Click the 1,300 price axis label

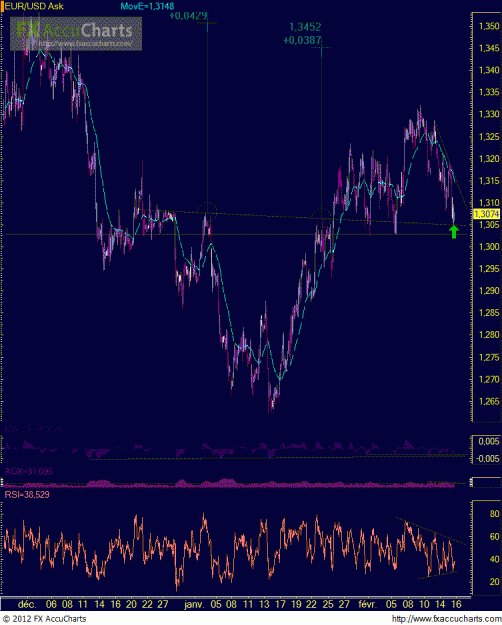[x=489, y=247]
